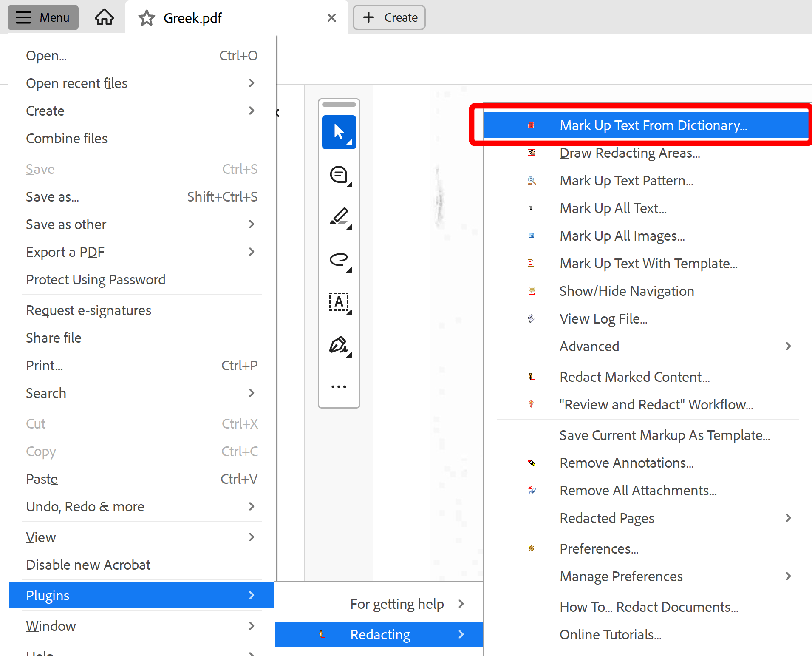Image resolution: width=812 pixels, height=656 pixels.
Task: Click Mark Up Text With Template icon
Action: (x=531, y=263)
